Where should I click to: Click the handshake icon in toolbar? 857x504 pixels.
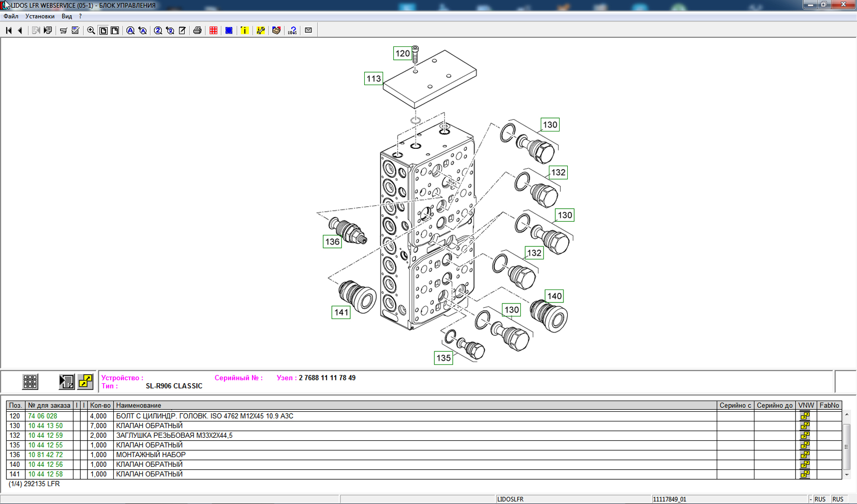(x=276, y=30)
